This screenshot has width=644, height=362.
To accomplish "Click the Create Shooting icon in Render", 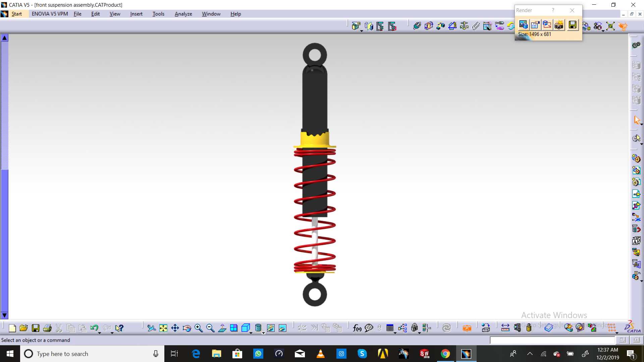I will tap(523, 25).
